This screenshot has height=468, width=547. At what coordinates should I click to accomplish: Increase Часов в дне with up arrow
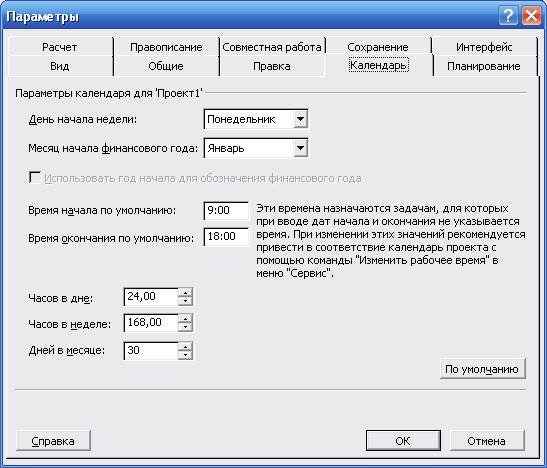(185, 292)
